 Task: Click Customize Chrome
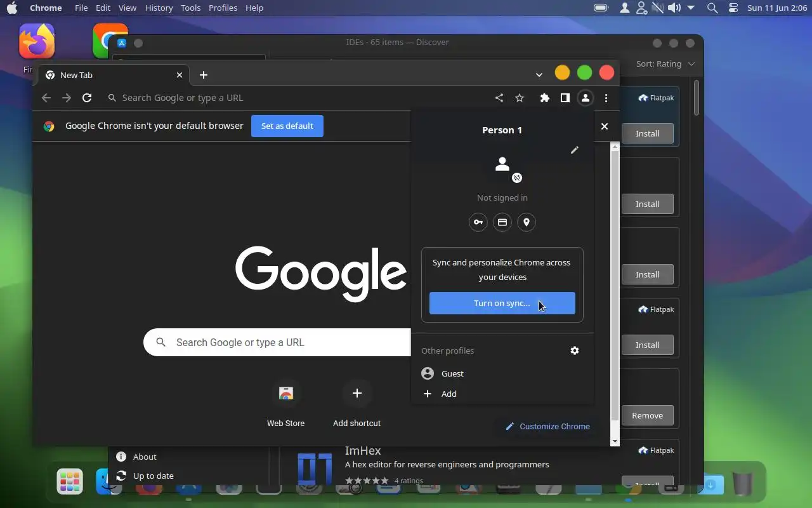click(547, 427)
